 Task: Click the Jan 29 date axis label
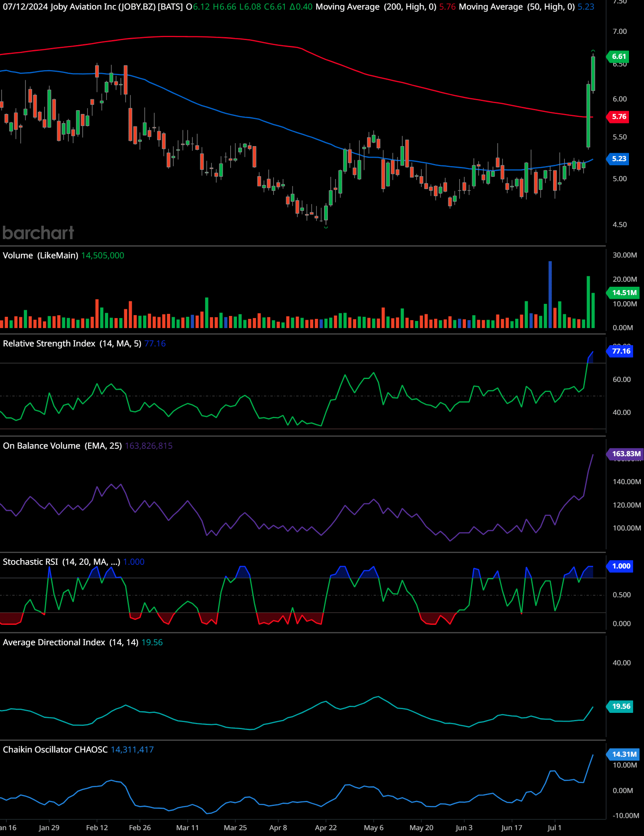click(x=49, y=828)
